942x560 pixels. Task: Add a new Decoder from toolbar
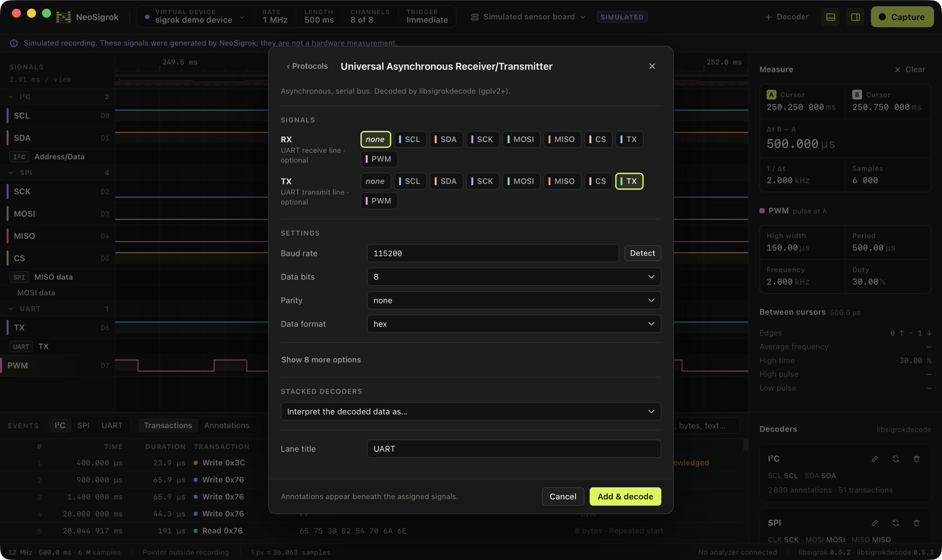[x=787, y=17]
